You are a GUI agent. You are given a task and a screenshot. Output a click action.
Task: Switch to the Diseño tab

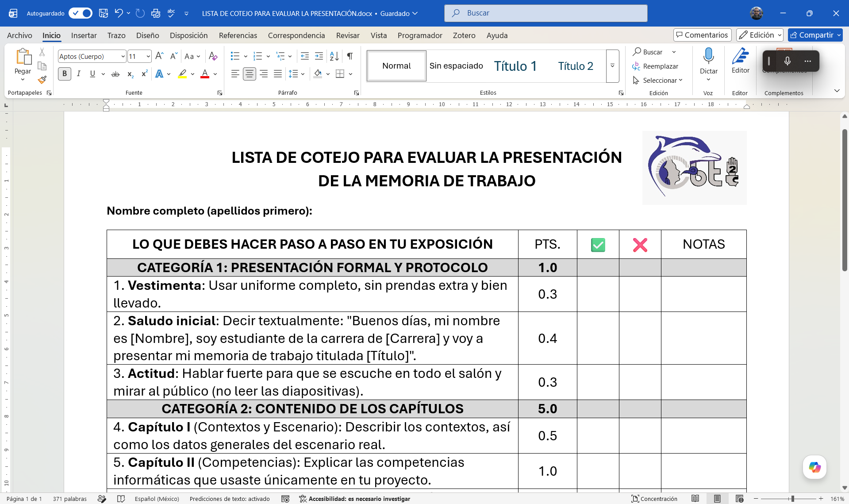click(x=147, y=35)
